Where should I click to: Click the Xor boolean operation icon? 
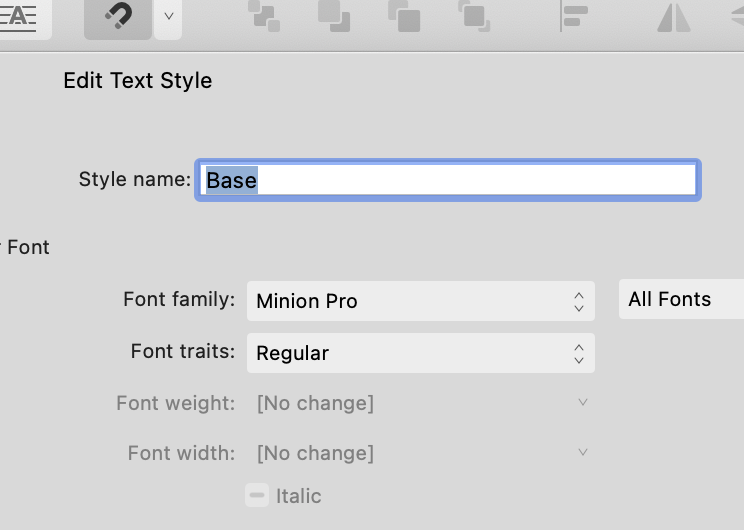474,17
